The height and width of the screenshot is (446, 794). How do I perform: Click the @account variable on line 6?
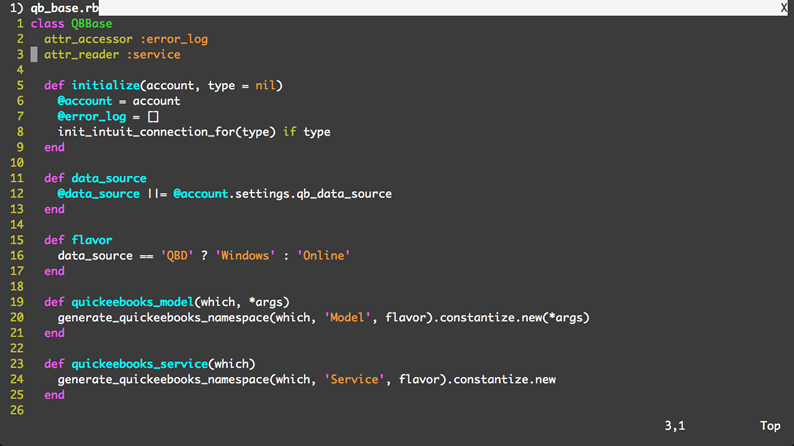click(x=85, y=101)
